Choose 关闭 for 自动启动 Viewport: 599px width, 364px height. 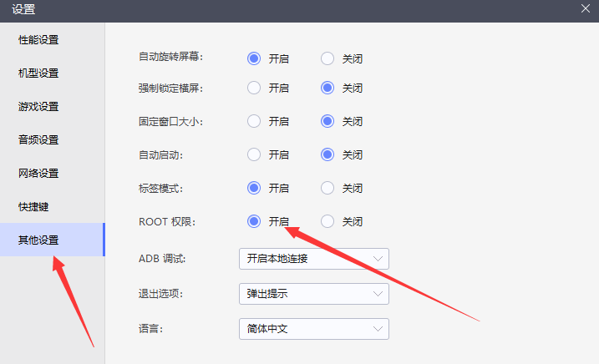coord(328,154)
